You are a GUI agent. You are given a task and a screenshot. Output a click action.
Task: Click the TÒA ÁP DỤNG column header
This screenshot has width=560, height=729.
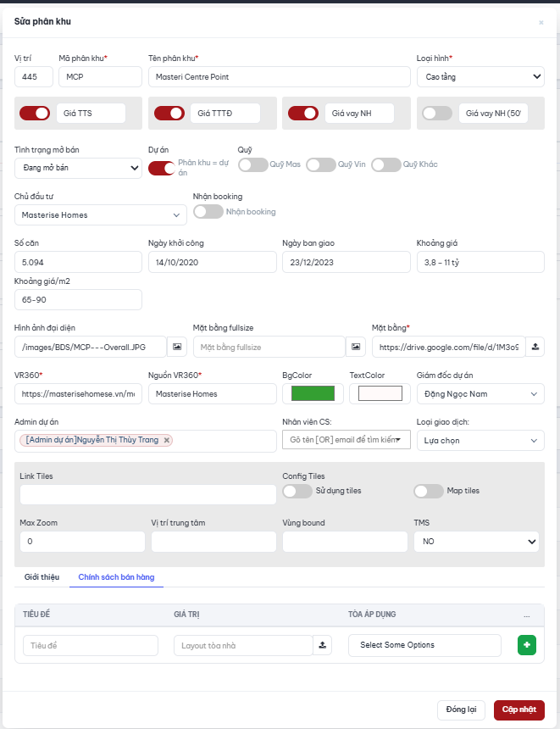372,615
